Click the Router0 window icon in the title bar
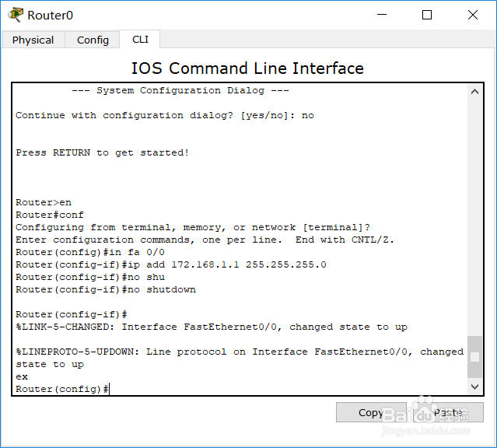Screen dimensions: 497x448 point(16,15)
